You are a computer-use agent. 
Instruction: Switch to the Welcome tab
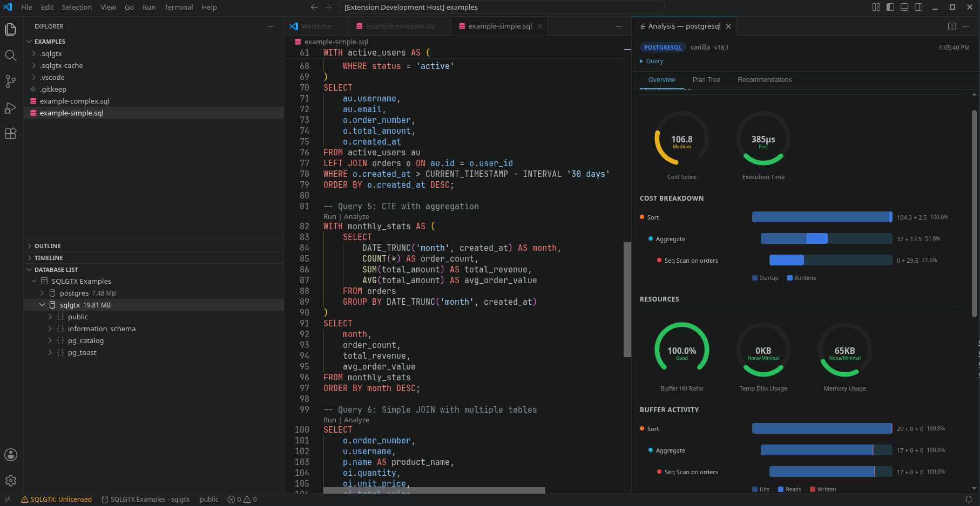[x=316, y=26]
